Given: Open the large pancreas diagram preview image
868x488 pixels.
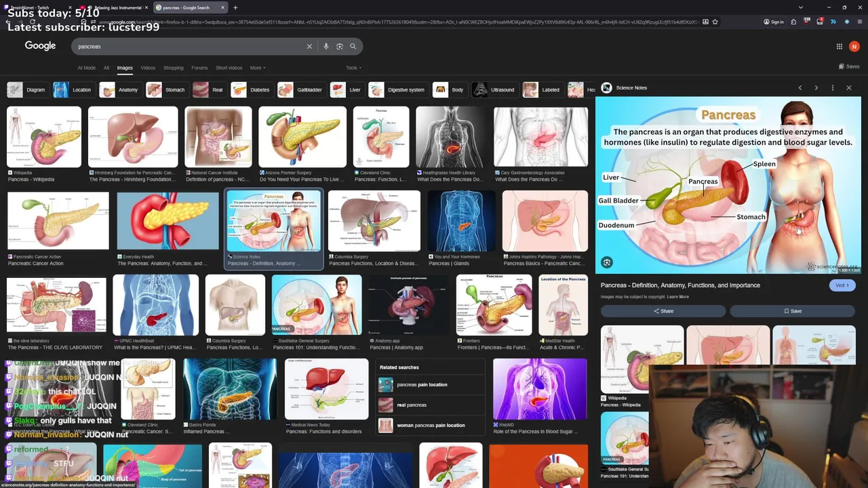Looking at the screenshot, I should (x=728, y=184).
